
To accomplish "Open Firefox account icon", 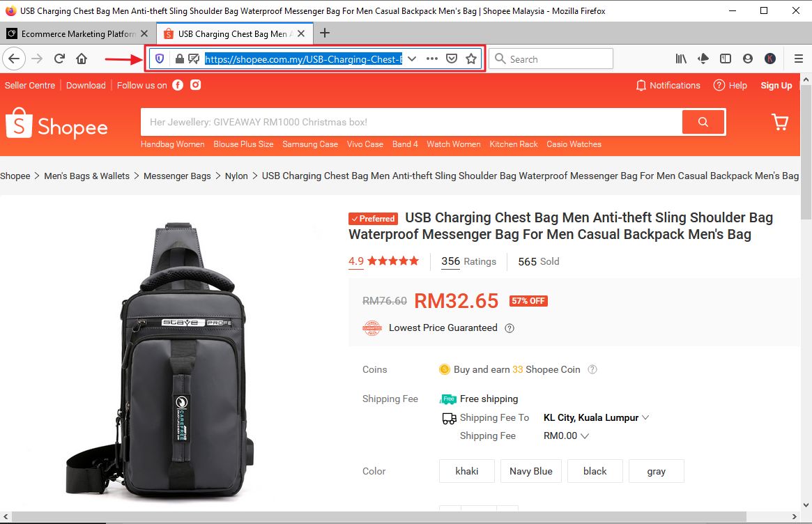I will (x=748, y=59).
